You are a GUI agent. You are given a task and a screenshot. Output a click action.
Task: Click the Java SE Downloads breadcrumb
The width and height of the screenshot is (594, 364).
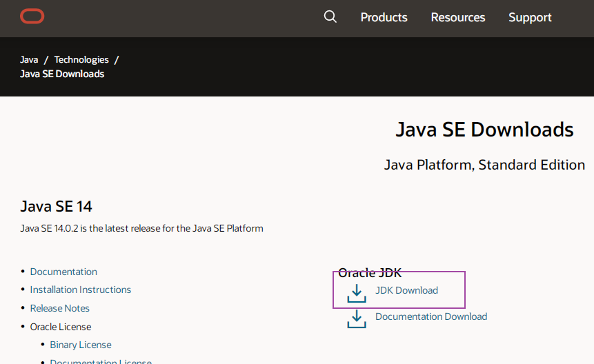pos(62,74)
